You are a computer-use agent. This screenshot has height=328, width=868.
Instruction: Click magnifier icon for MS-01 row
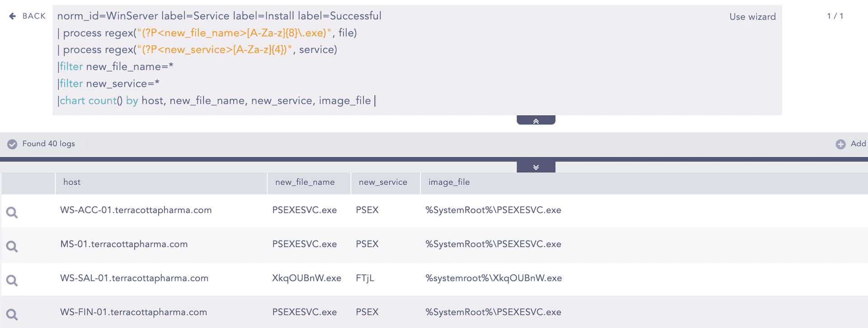point(12,246)
